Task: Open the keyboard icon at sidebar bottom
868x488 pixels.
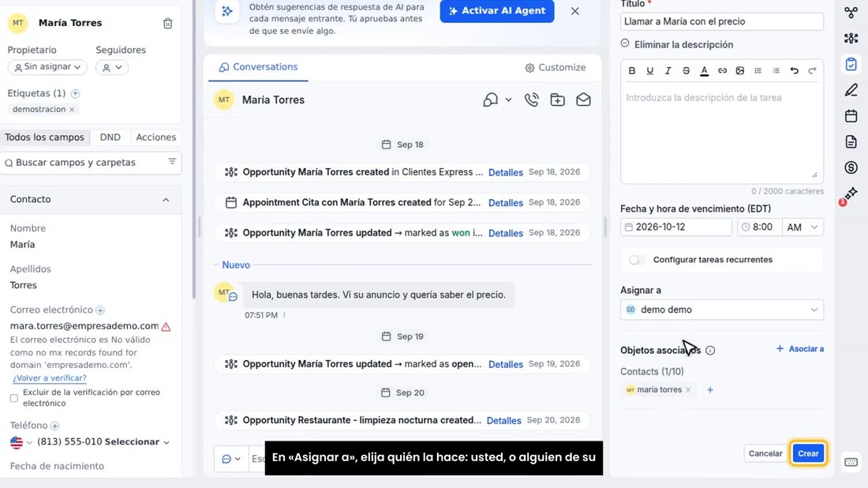Action: click(851, 462)
